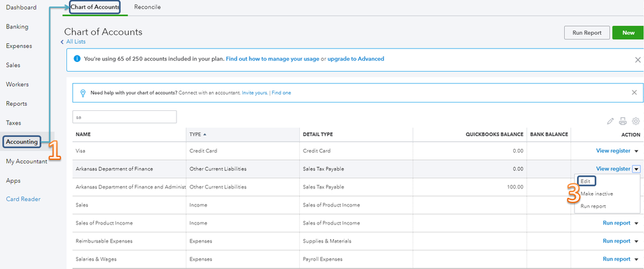The image size is (644, 269).
Task: Open the Reimbursable Expenses action dropdown arrow
Action: [636, 241]
